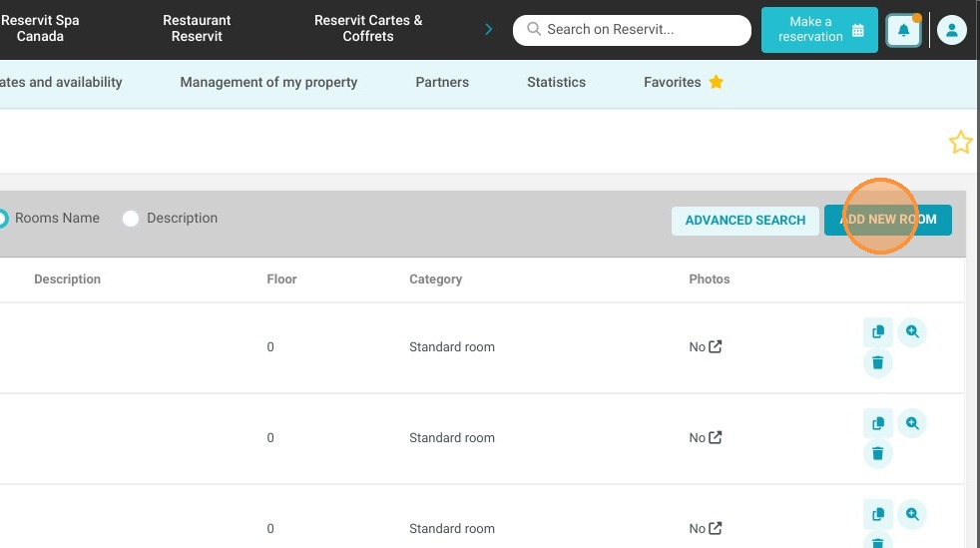Sort by Category column header
This screenshot has width=980, height=548.
coord(436,279)
